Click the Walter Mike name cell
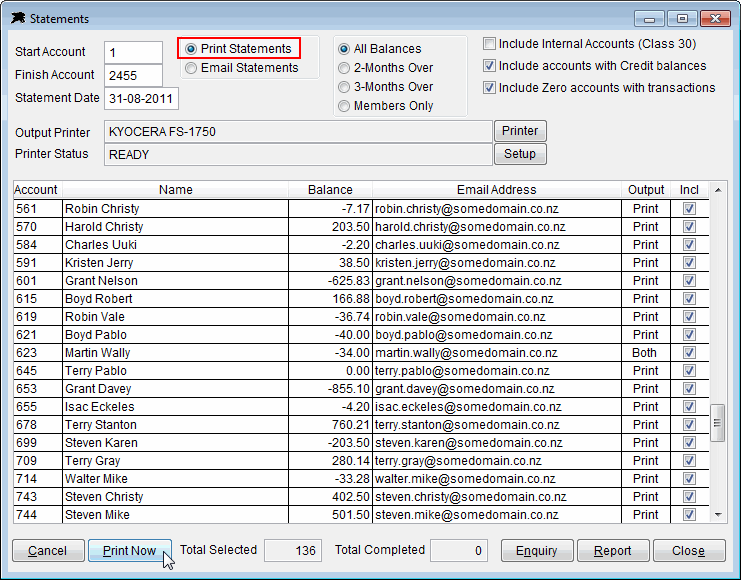This screenshot has height=580, width=741. pyautogui.click(x=175, y=478)
